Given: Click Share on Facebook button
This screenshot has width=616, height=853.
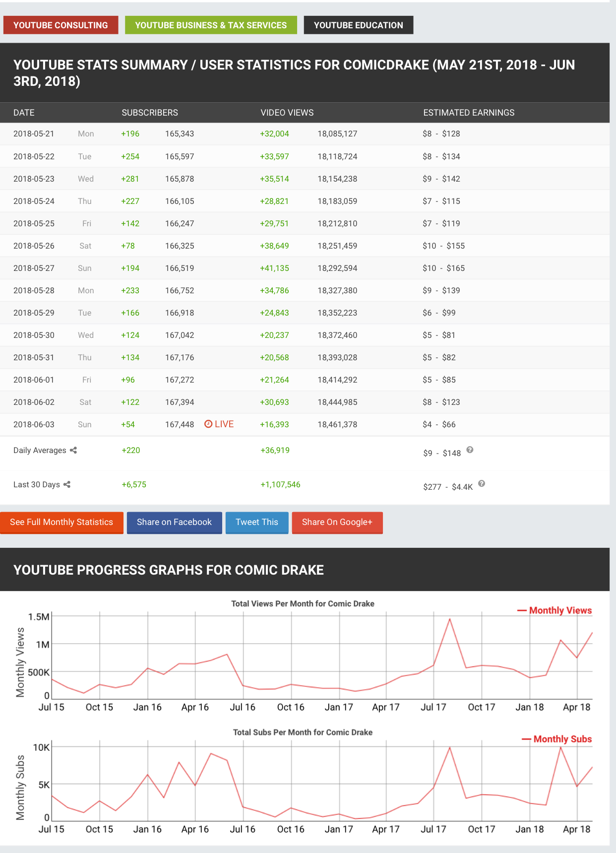Looking at the screenshot, I should tap(174, 523).
